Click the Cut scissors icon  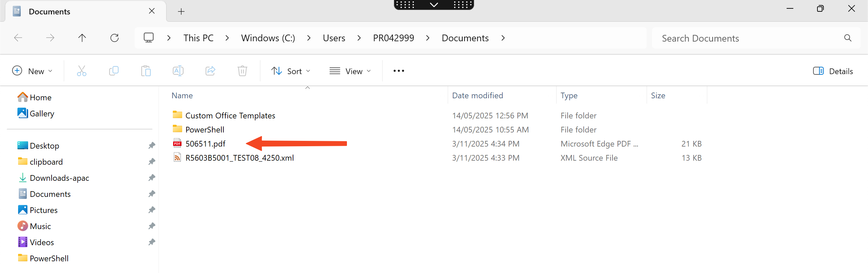click(82, 71)
